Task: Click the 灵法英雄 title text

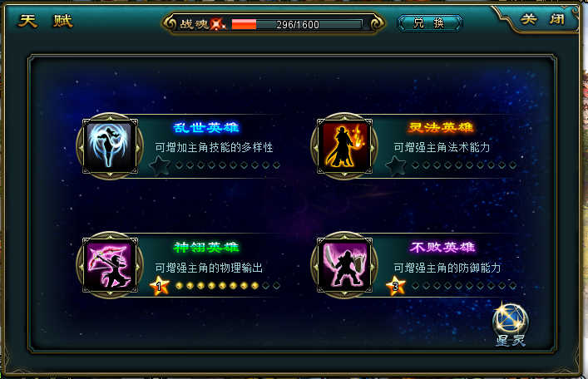Action: pyautogui.click(x=441, y=127)
